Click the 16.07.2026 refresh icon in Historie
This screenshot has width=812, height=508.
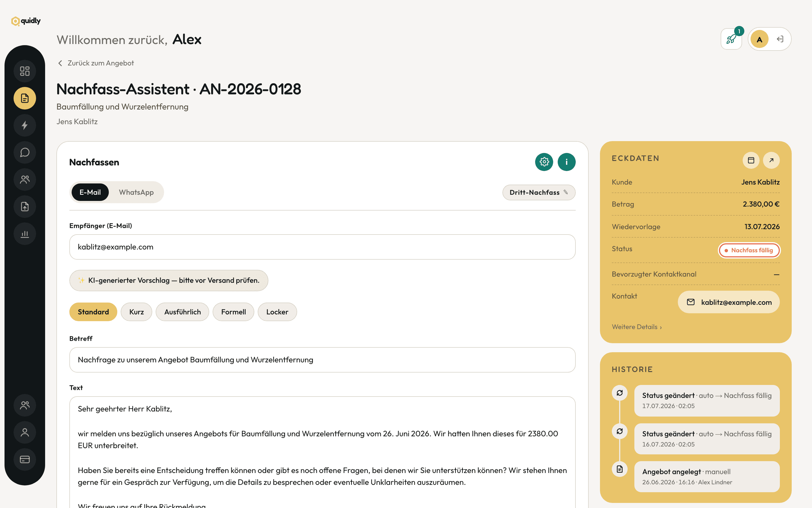coord(619,431)
